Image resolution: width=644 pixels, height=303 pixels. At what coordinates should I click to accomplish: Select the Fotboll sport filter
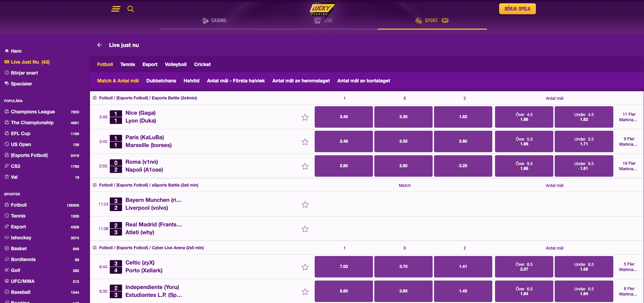[x=105, y=64]
